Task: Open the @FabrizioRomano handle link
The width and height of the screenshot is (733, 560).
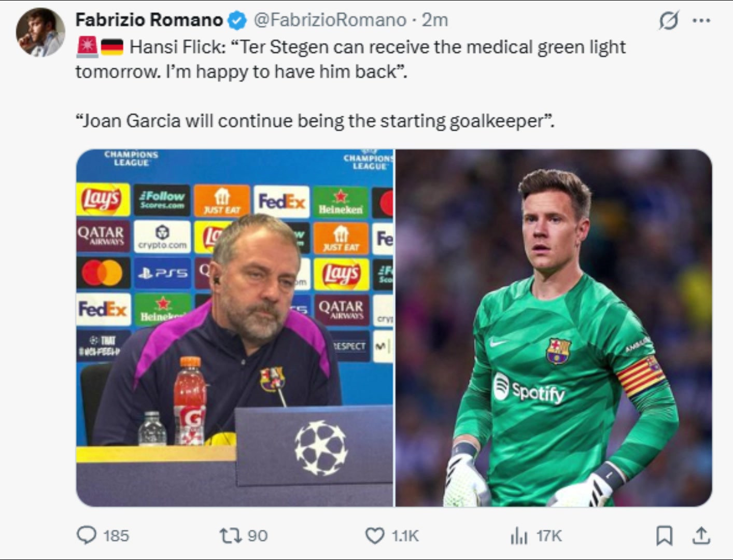Action: click(x=330, y=20)
